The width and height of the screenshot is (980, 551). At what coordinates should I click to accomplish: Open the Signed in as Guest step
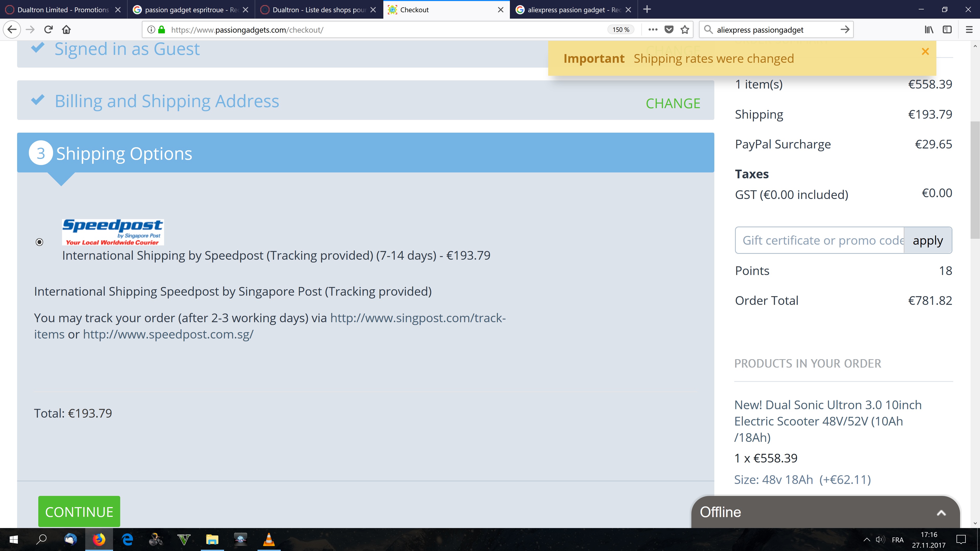[x=127, y=49]
